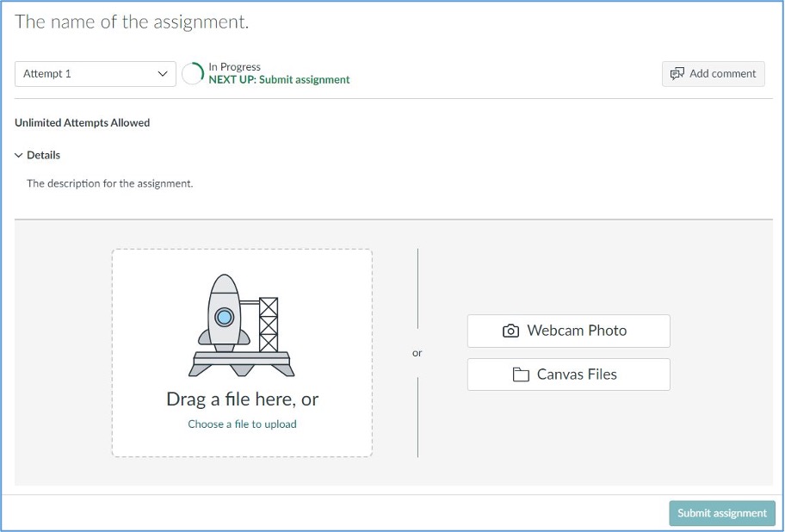Click the Add comment button
Image resolution: width=785 pixels, height=532 pixels.
pos(714,74)
